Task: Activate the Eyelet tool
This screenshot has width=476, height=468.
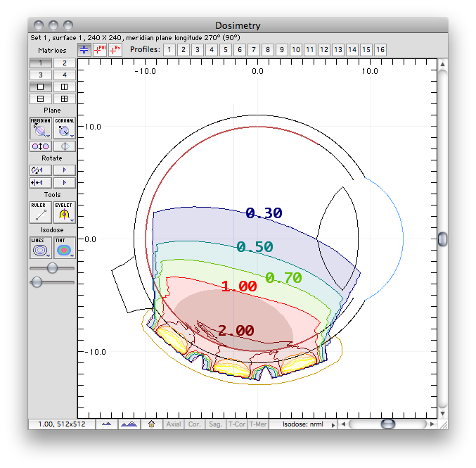Action: tap(65, 212)
